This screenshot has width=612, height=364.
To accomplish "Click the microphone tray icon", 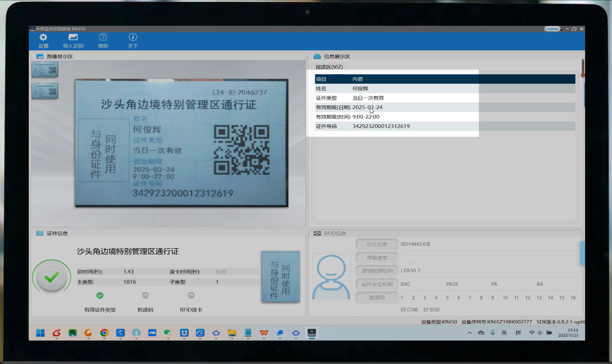I will [x=493, y=333].
